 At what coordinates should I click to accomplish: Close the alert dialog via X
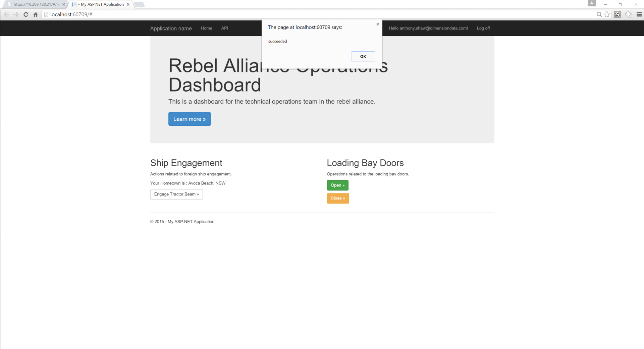tap(377, 24)
